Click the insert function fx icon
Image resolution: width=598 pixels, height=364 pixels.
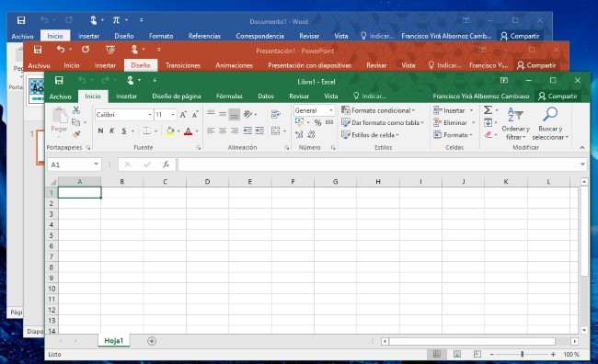tap(166, 165)
